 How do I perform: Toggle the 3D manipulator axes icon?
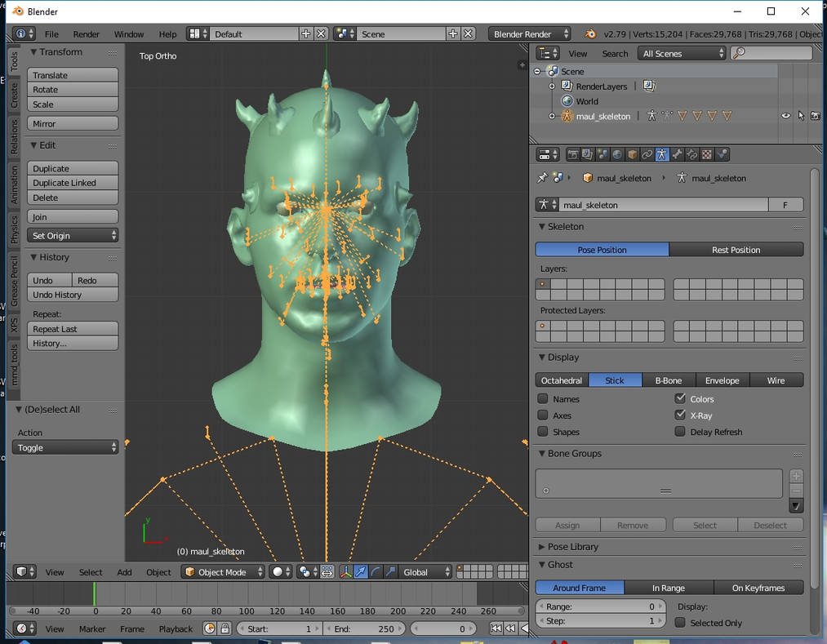pos(346,571)
